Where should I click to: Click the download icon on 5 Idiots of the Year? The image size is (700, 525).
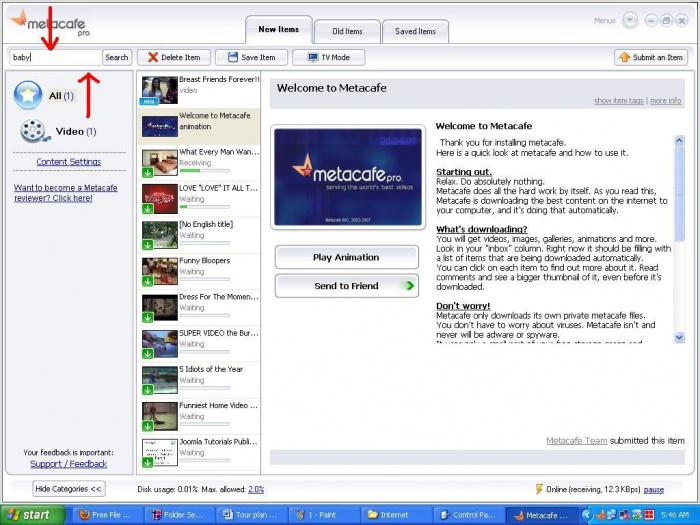[147, 390]
